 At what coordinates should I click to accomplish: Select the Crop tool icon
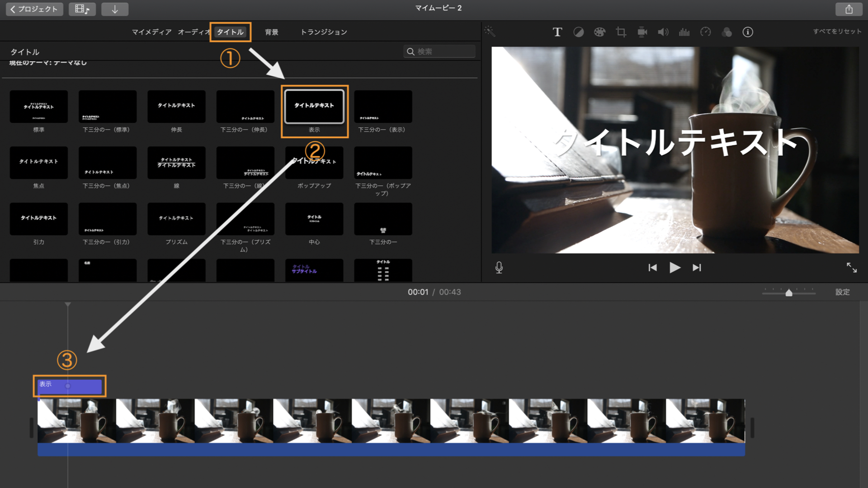(x=621, y=32)
